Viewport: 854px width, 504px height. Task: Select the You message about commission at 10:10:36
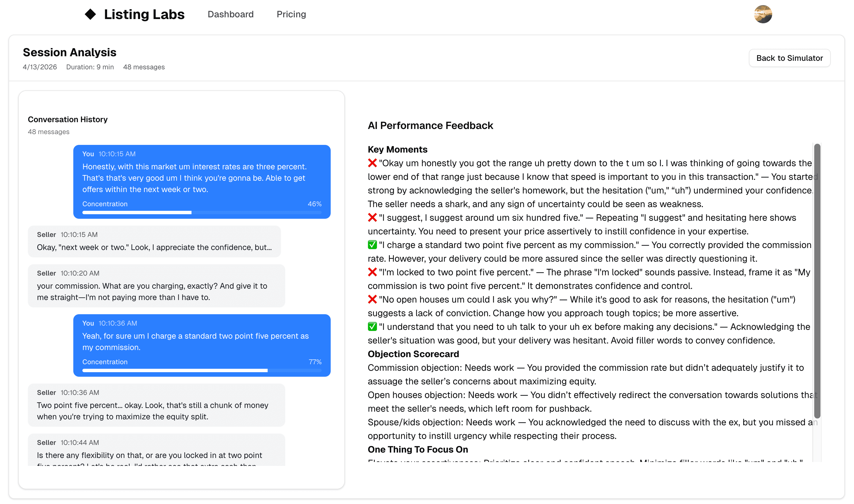pyautogui.click(x=202, y=341)
